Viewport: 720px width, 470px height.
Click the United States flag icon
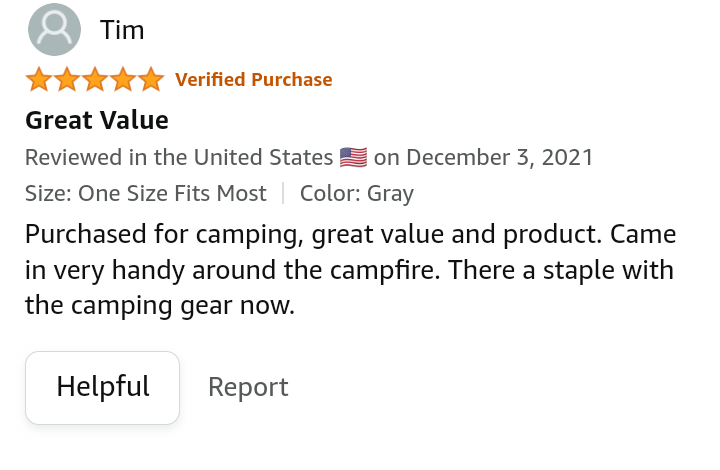[353, 157]
